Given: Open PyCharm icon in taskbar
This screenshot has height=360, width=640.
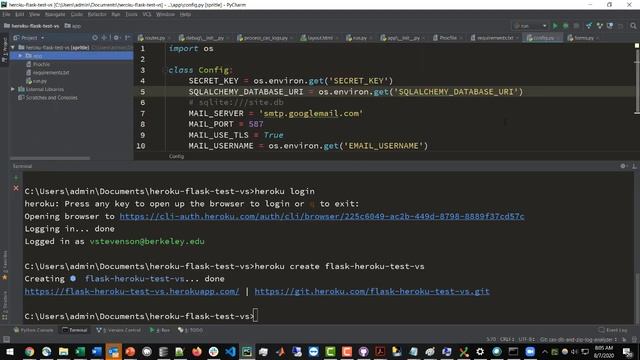Looking at the screenshot, I should [247, 351].
